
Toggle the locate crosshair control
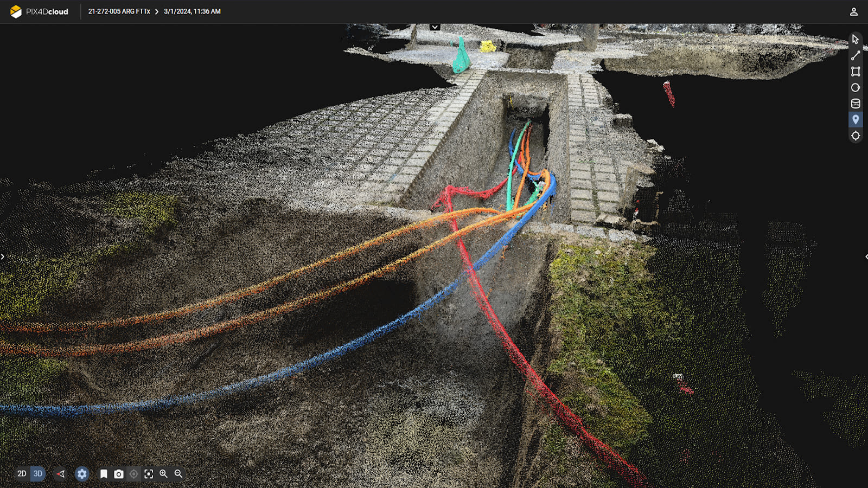(x=134, y=473)
